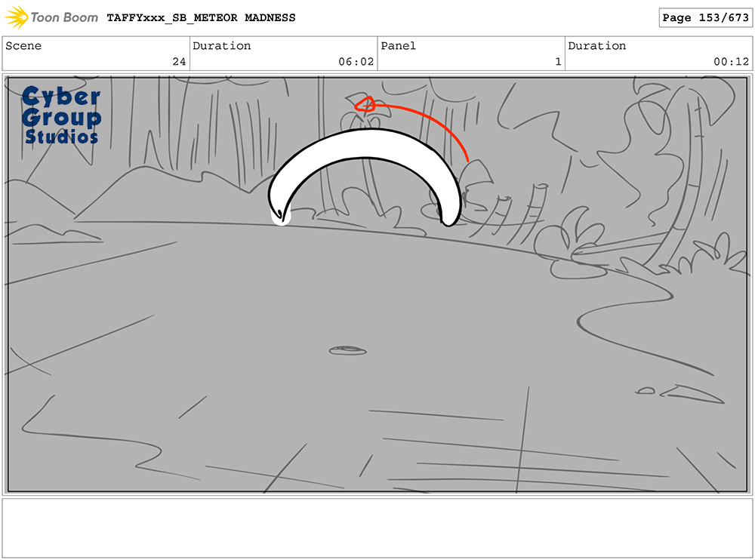This screenshot has height=560, width=755.
Task: Select scene number 24
Action: click(179, 62)
